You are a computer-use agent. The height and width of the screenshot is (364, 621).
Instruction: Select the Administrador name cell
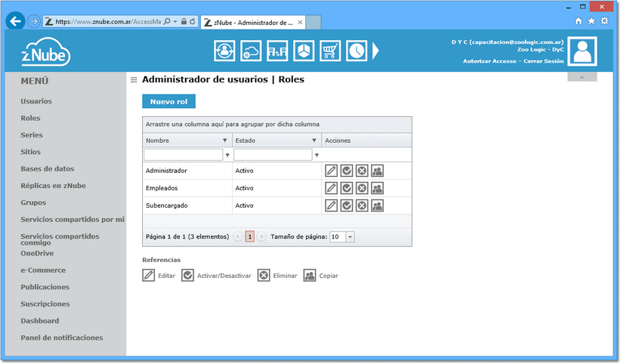187,171
